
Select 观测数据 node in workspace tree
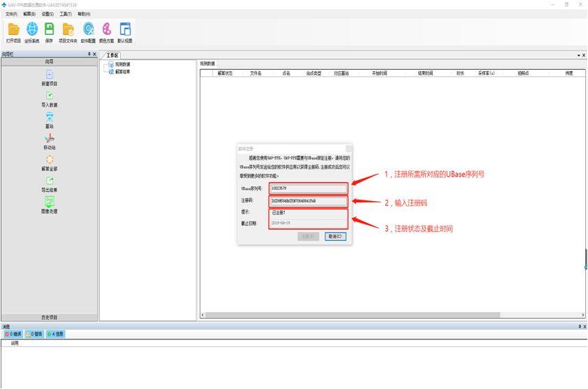[122, 64]
